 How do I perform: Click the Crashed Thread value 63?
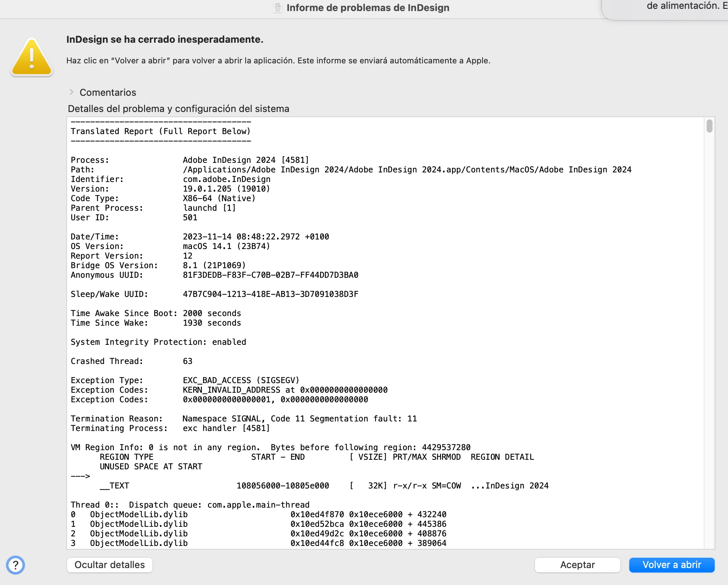(188, 361)
